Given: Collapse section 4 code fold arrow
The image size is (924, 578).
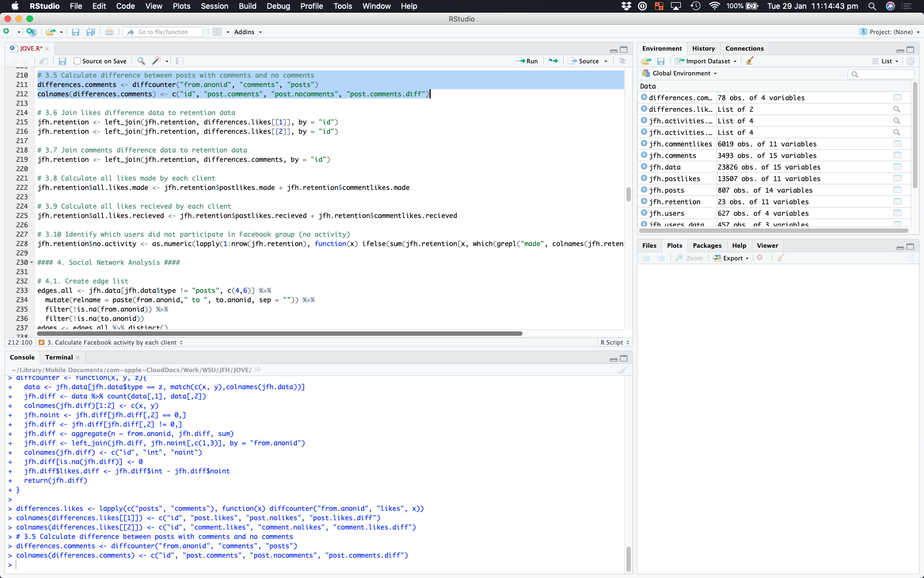Looking at the screenshot, I should pyautogui.click(x=31, y=263).
